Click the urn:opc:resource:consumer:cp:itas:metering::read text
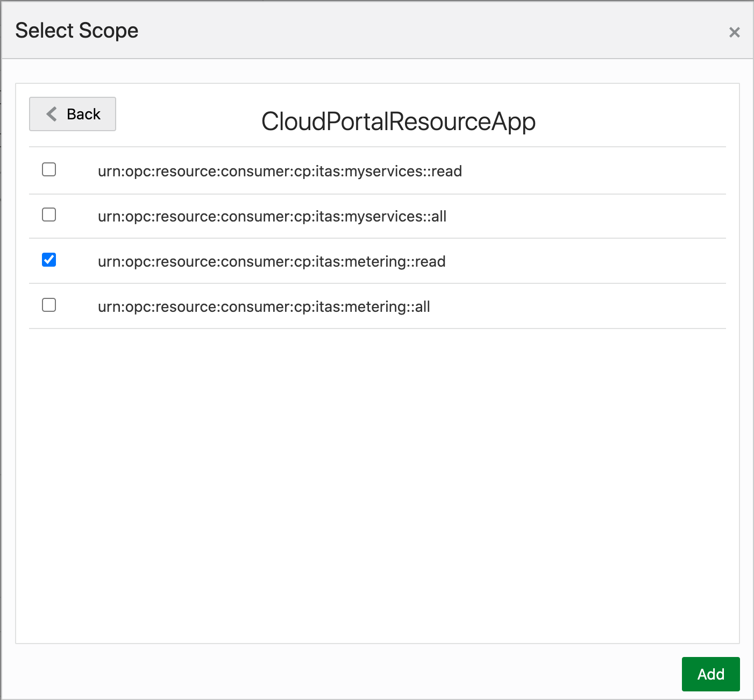Image resolution: width=754 pixels, height=700 pixels. tap(272, 262)
